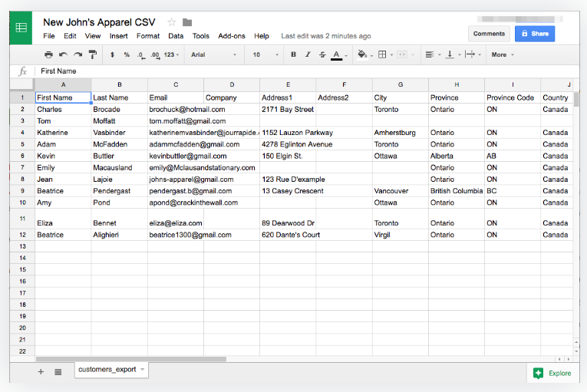Screen dimensions: 587x392
Task: Click the vertical scrollbar thumb
Action: click(576, 100)
